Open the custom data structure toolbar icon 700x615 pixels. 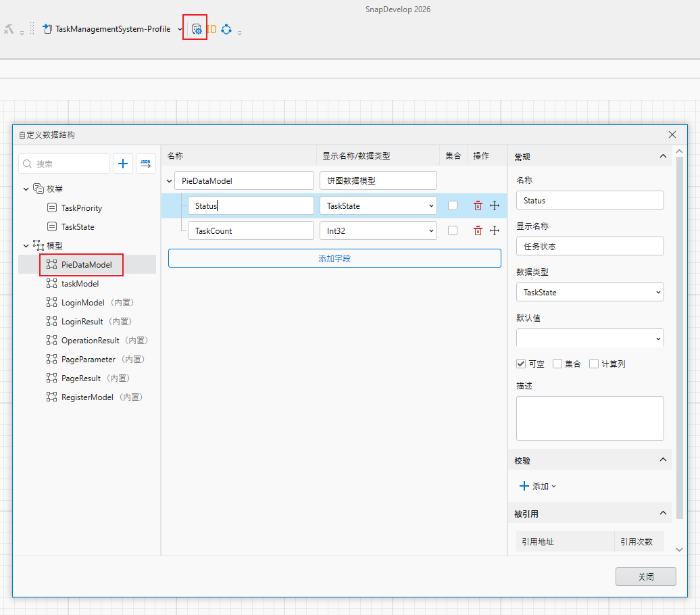(x=196, y=29)
